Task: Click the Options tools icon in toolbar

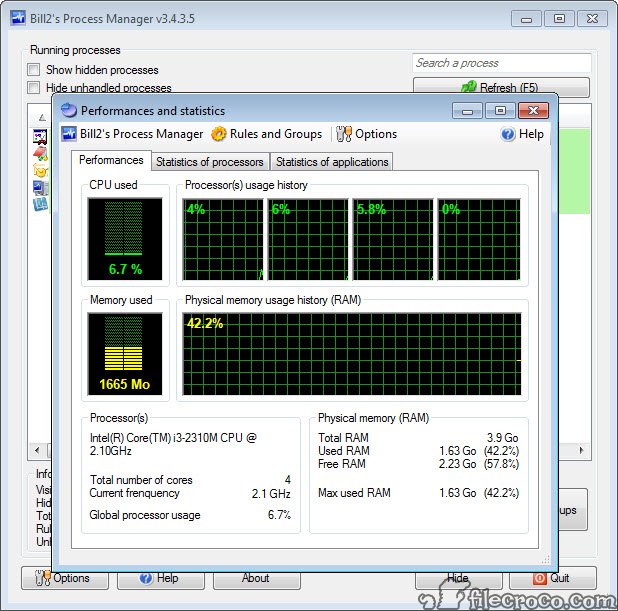Action: tap(344, 134)
